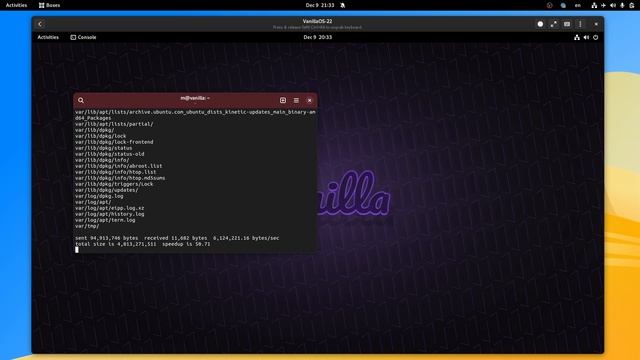Click terminal line 'var/log/dpkg.log'
The image size is (640, 360).
click(99, 196)
